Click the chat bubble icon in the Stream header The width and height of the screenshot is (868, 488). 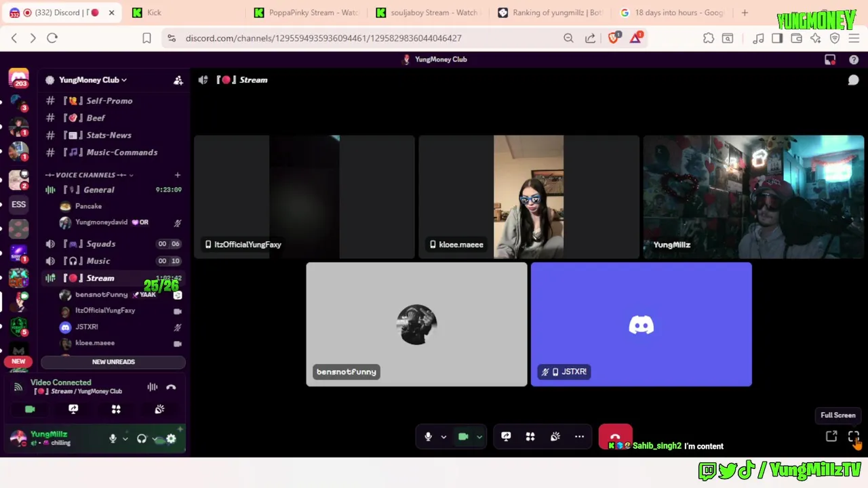pos(853,80)
